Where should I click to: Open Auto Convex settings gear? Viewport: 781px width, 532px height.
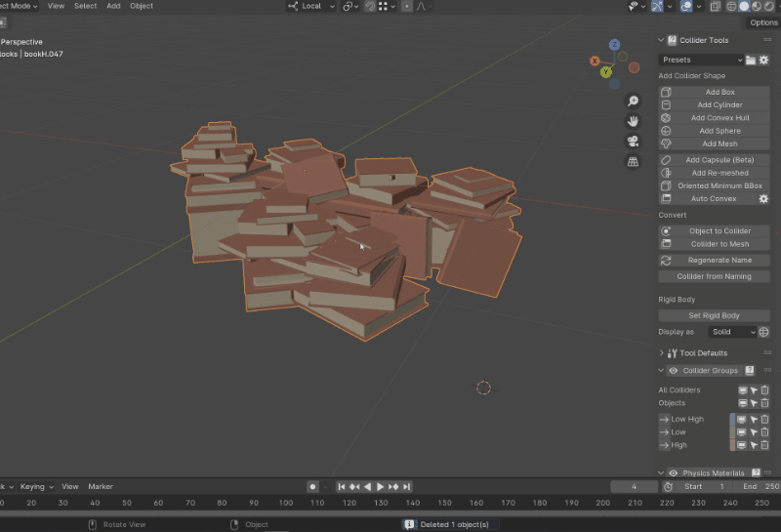[x=763, y=199]
